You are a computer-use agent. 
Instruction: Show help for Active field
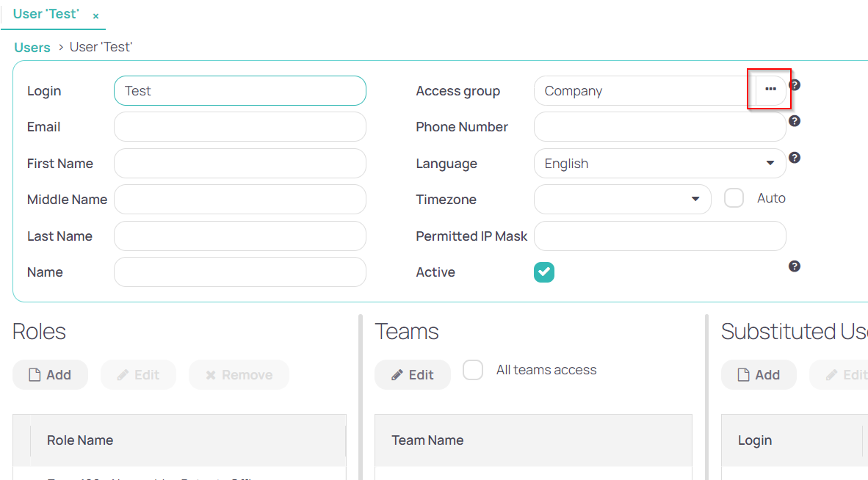(x=795, y=266)
